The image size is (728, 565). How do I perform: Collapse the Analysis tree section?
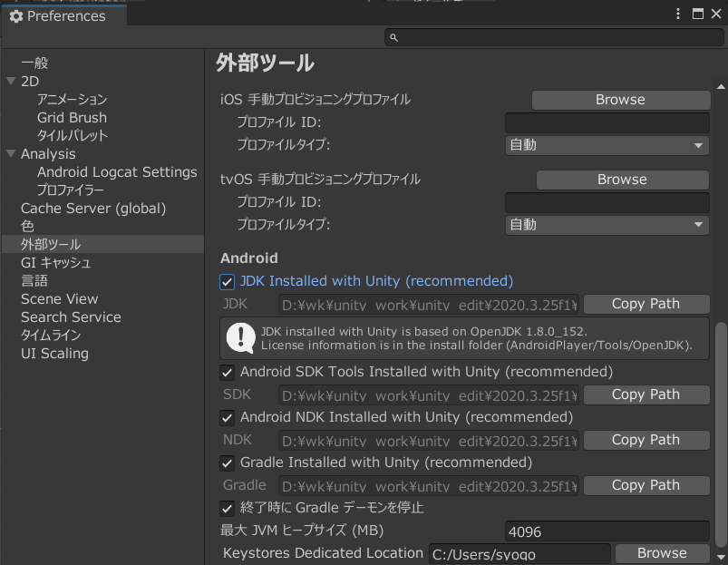11,153
